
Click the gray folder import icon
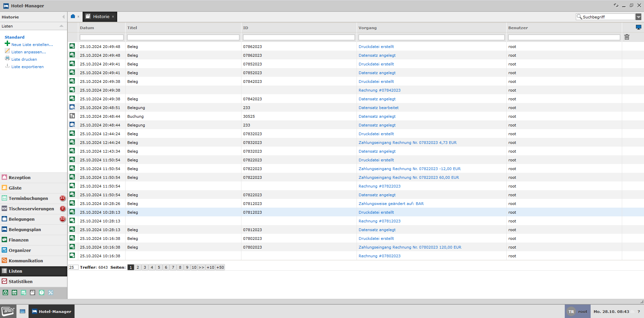(33, 293)
